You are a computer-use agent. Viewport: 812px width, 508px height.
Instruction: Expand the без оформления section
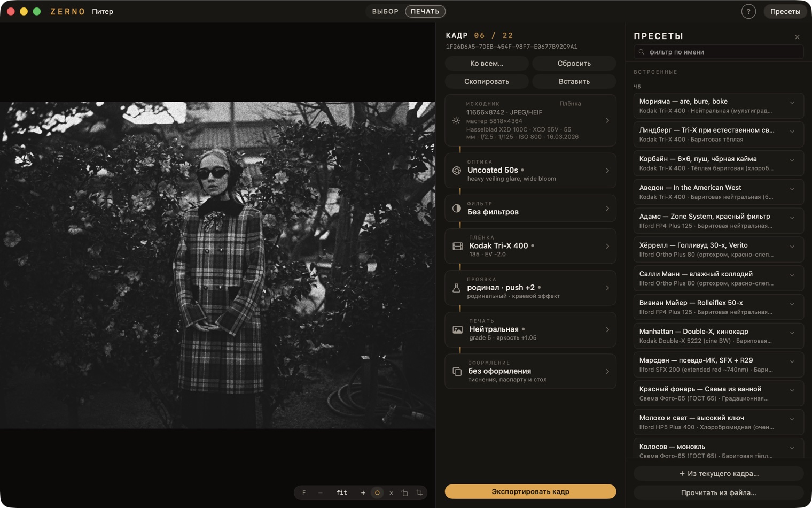point(607,371)
